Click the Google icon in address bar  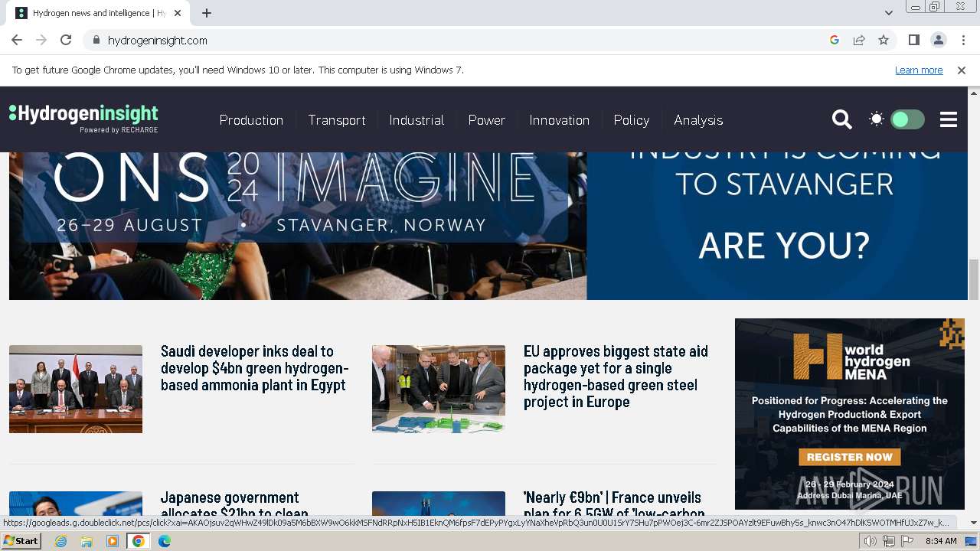pyautogui.click(x=835, y=40)
